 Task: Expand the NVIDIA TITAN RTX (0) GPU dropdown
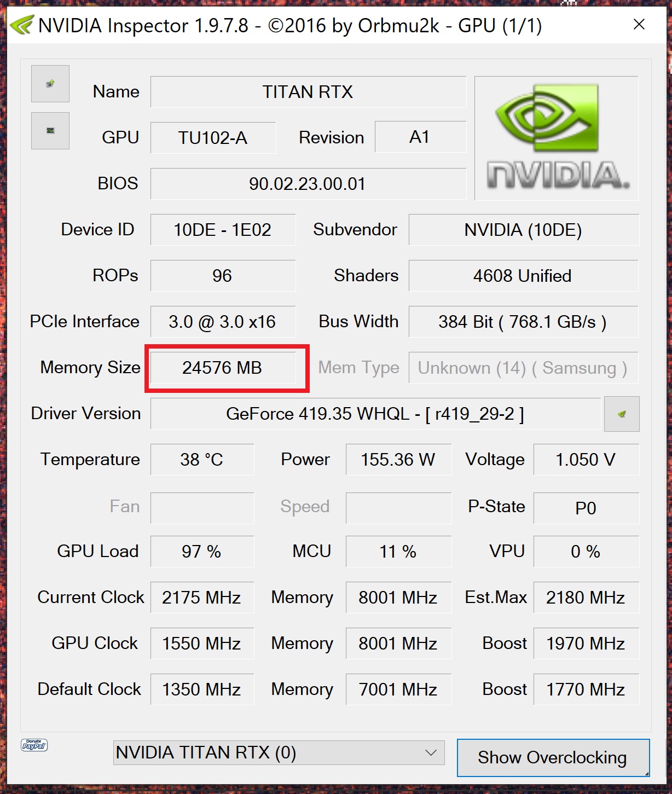click(x=279, y=752)
